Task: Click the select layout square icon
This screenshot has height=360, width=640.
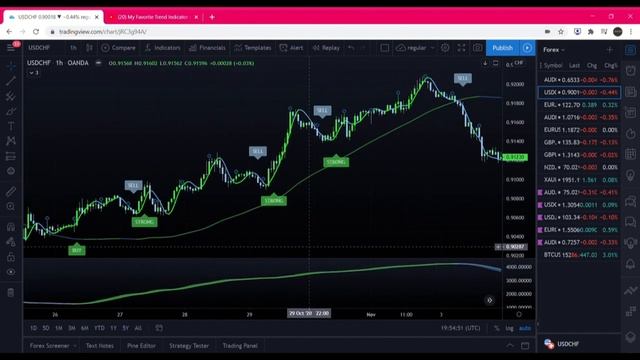Action: (384, 48)
